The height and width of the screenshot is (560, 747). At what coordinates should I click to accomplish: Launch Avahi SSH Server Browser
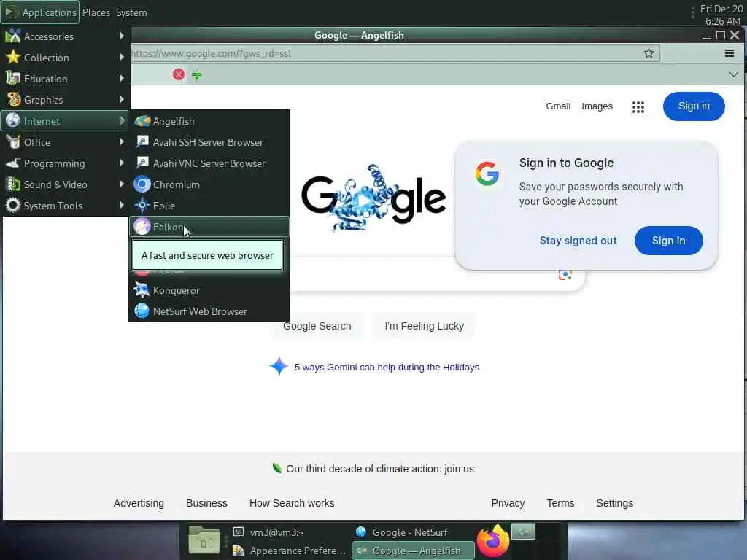click(x=209, y=142)
